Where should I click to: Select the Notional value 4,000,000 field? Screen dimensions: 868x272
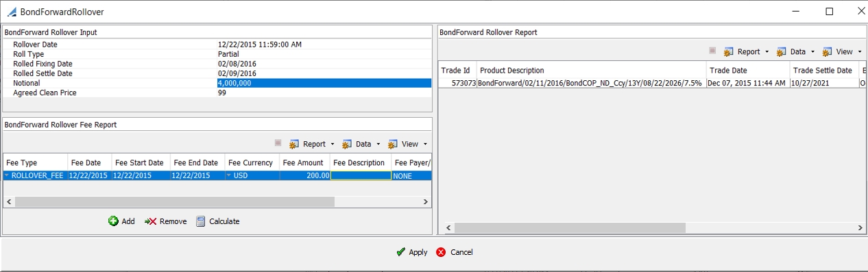coord(324,83)
